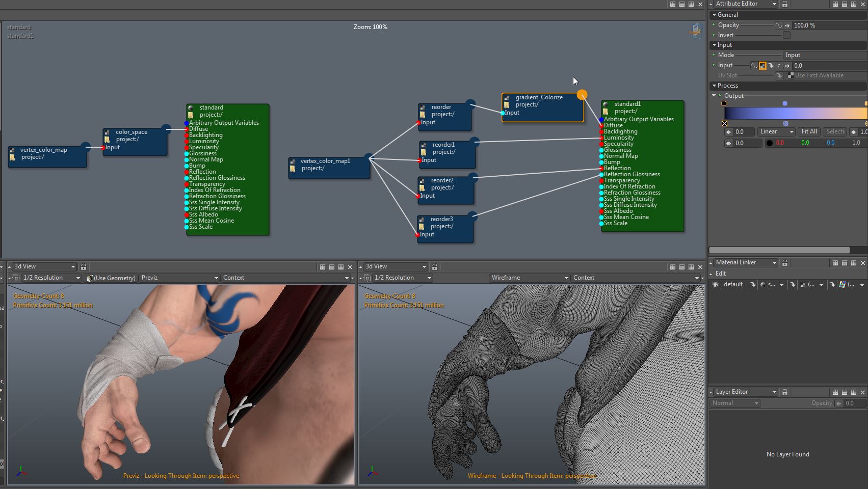Open the Wireframe shading mode dropdown
868x489 pixels.
pos(529,278)
